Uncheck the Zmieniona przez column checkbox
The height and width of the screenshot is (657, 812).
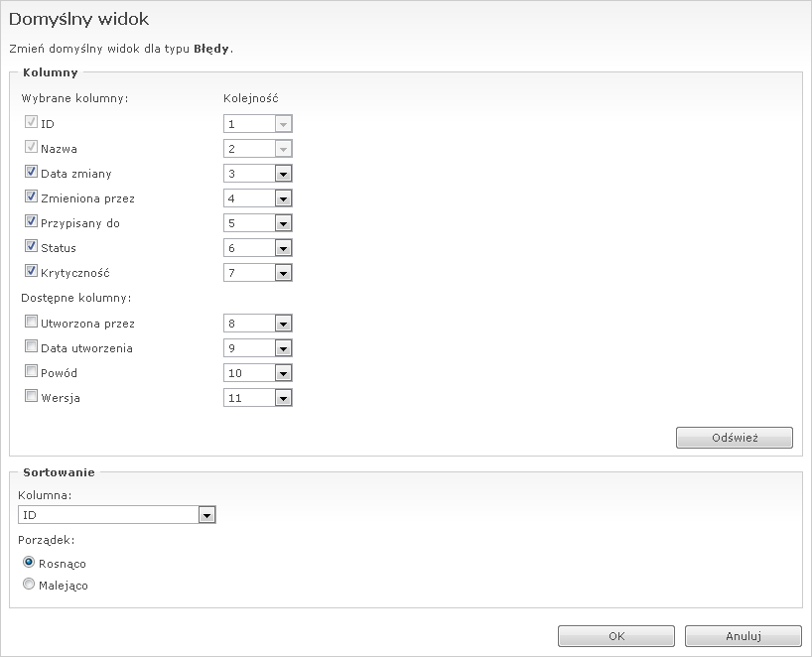pyautogui.click(x=31, y=197)
